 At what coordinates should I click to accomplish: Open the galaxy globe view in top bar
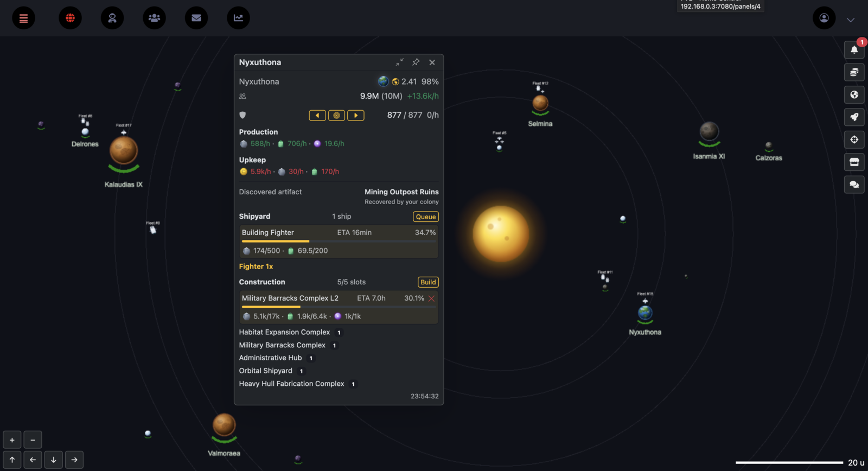(x=70, y=18)
